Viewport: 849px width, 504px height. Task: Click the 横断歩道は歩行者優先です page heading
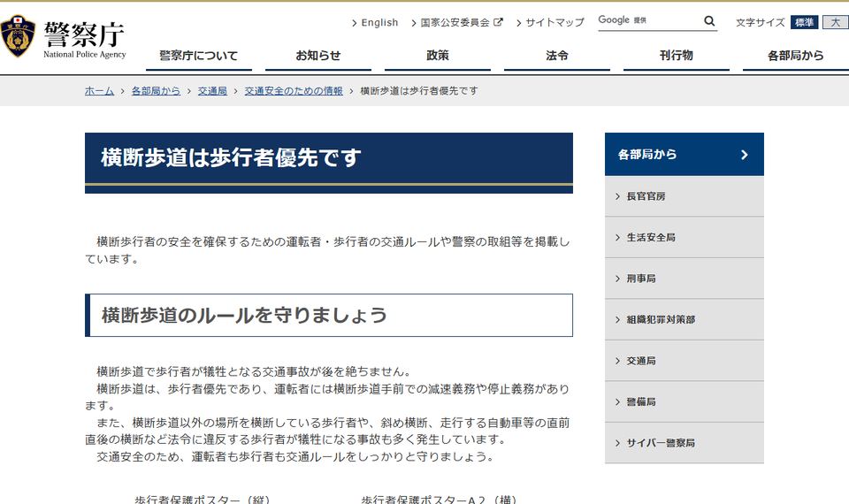(x=231, y=158)
